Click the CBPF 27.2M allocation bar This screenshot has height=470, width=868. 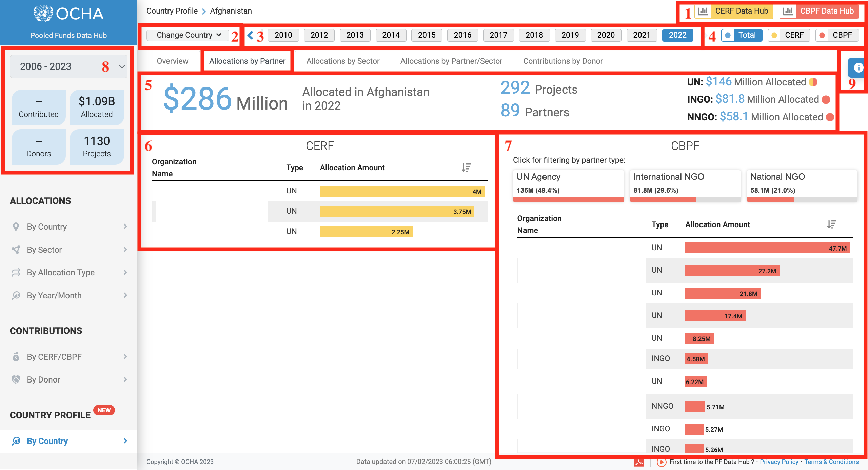pos(732,271)
